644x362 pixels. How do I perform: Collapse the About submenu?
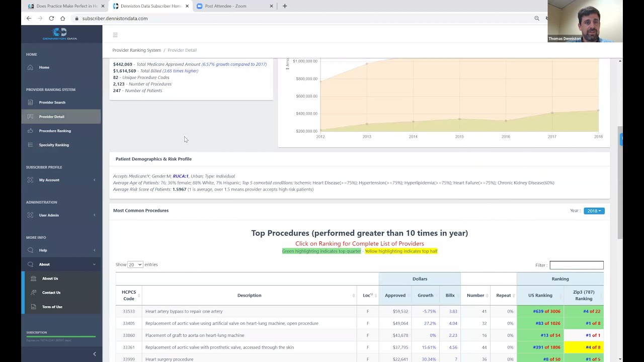[x=94, y=264]
